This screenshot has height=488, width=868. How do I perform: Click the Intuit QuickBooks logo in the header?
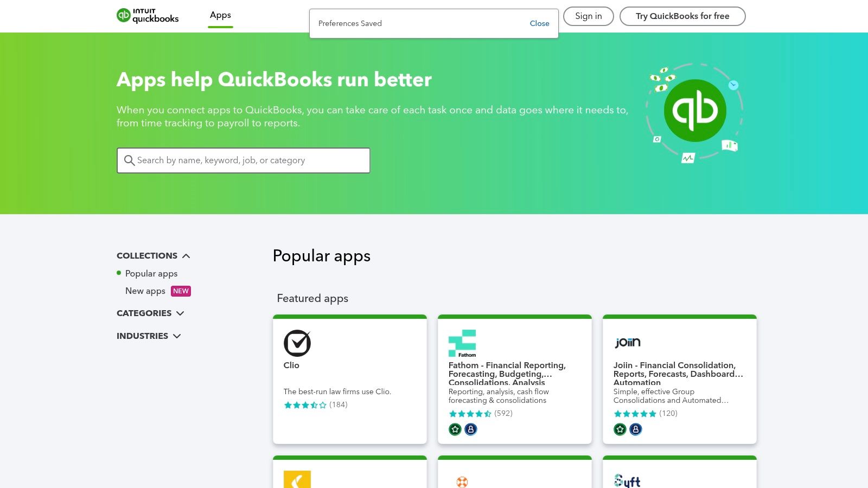pyautogui.click(x=148, y=16)
